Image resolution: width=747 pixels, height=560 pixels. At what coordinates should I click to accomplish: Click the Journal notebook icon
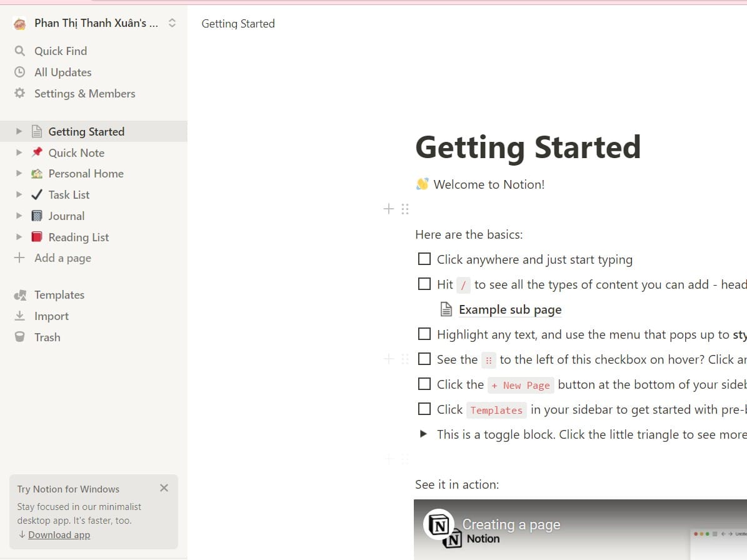tap(37, 216)
